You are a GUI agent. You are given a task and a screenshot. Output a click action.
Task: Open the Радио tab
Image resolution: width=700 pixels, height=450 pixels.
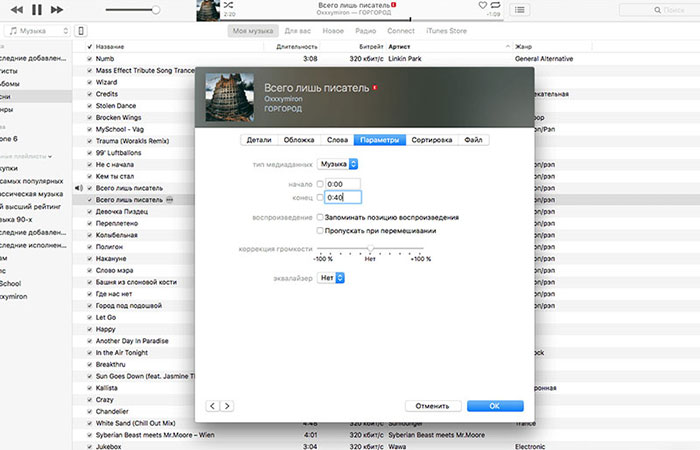coord(365,31)
